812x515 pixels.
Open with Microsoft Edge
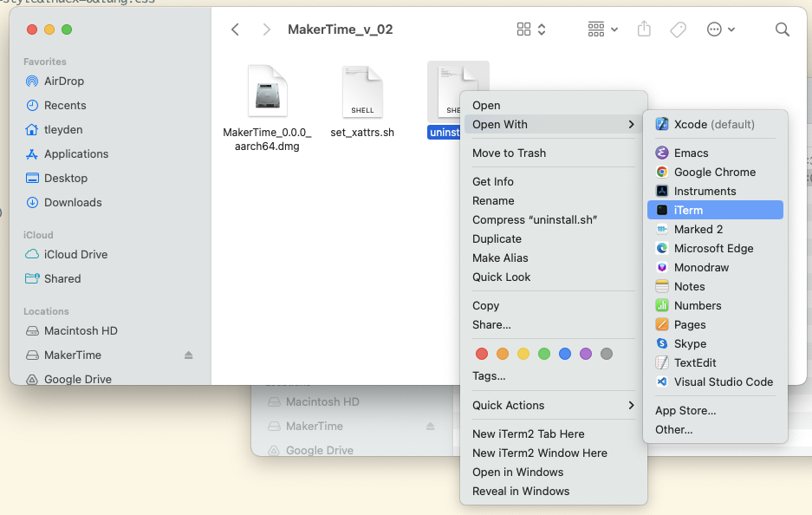tap(715, 248)
